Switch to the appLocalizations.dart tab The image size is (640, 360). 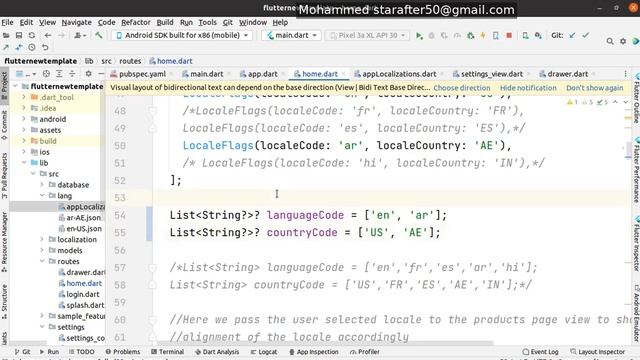pos(399,74)
